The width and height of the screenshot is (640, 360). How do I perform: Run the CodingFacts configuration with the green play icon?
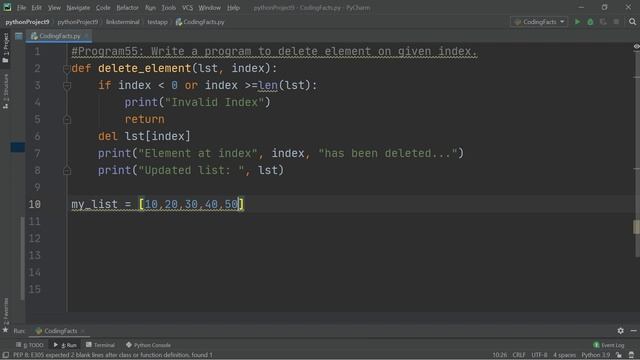pyautogui.click(x=577, y=22)
